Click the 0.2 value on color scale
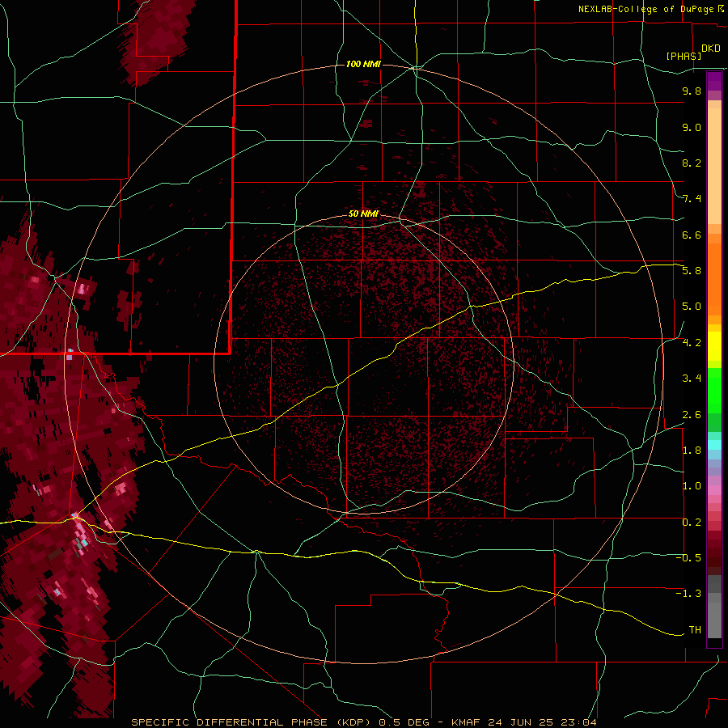Image resolution: width=728 pixels, height=728 pixels. [692, 523]
